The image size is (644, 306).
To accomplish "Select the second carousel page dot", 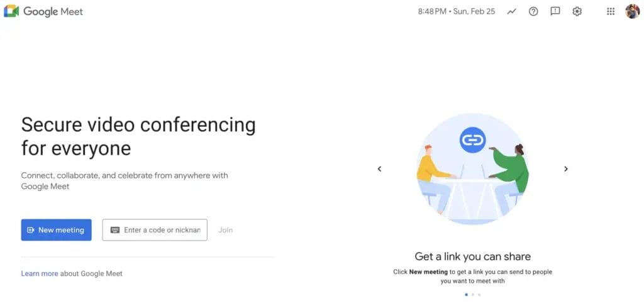I will click(x=473, y=294).
